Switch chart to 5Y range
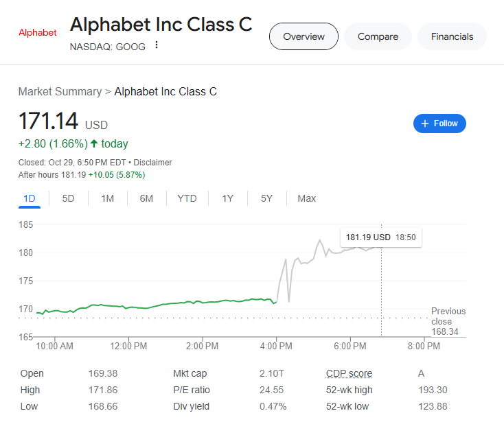Viewport: 504px width, 422px height. pos(266,198)
